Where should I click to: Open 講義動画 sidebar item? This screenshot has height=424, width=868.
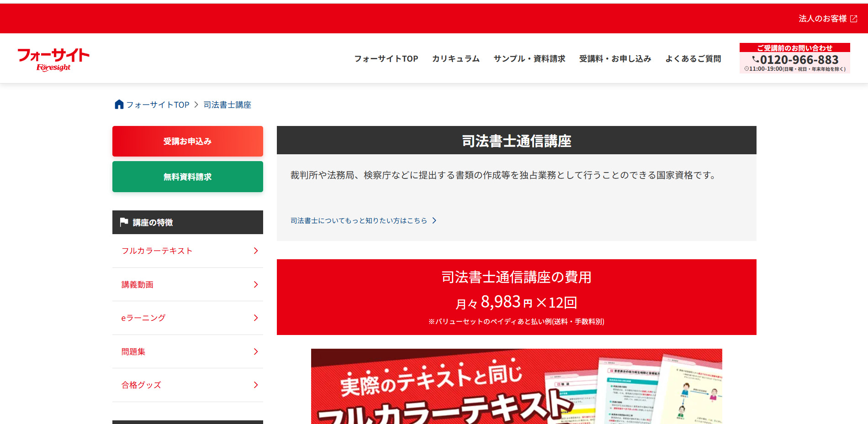coord(188,284)
